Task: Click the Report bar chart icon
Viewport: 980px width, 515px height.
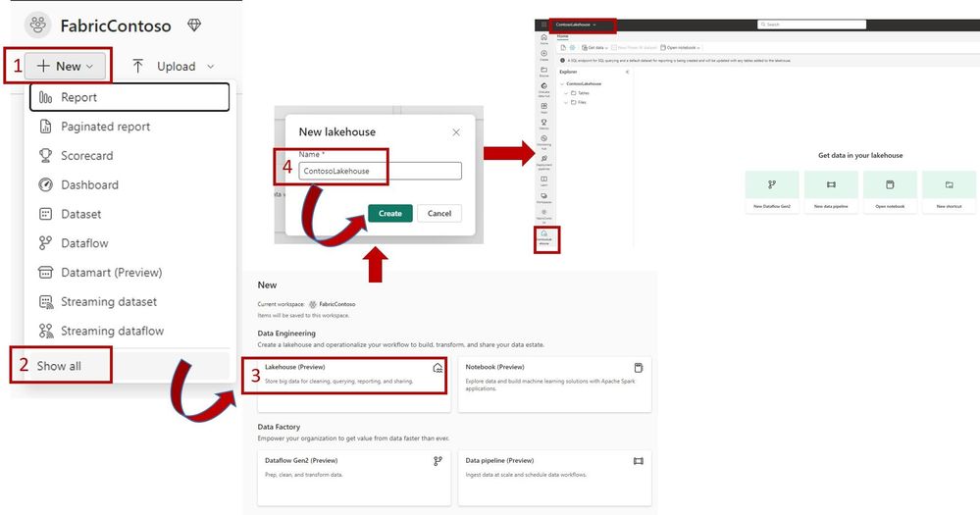Action: (x=46, y=97)
